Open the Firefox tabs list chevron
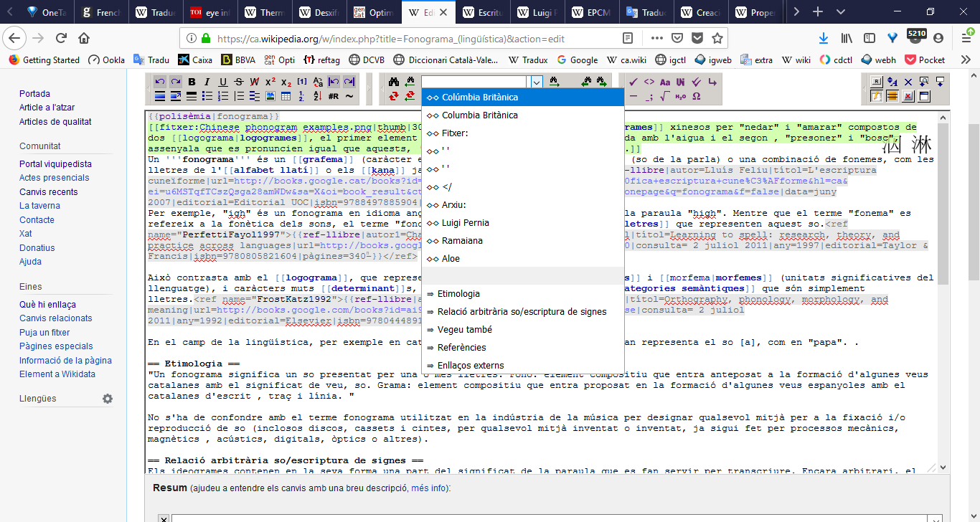The height and width of the screenshot is (522, 980). pos(841,12)
